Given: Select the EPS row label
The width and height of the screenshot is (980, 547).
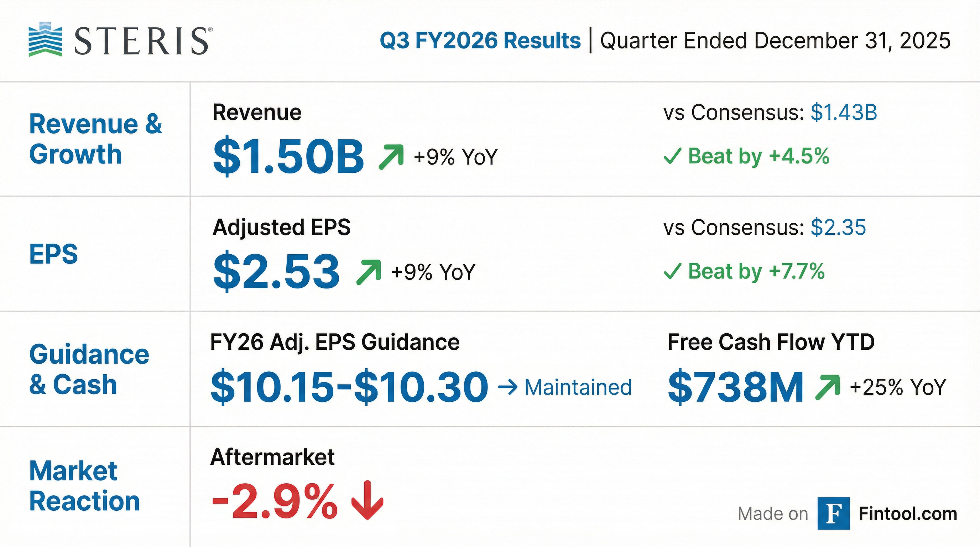Looking at the screenshot, I should click(x=54, y=254).
